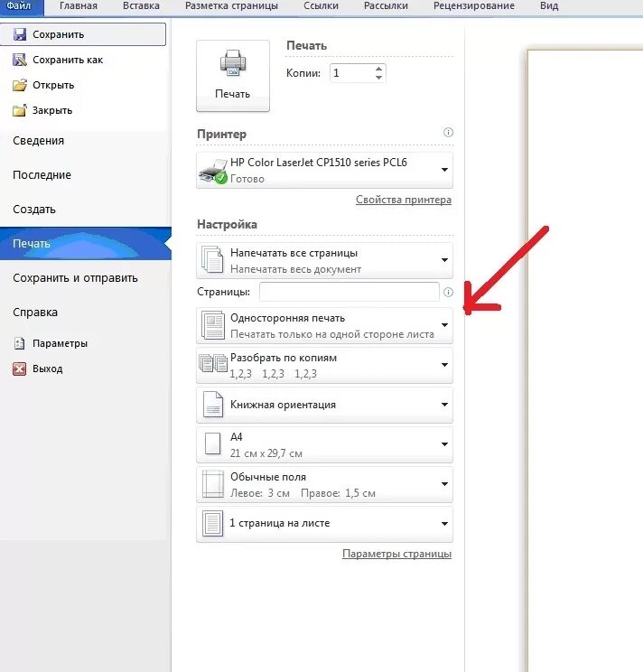Open the Файл tab

[x=21, y=6]
